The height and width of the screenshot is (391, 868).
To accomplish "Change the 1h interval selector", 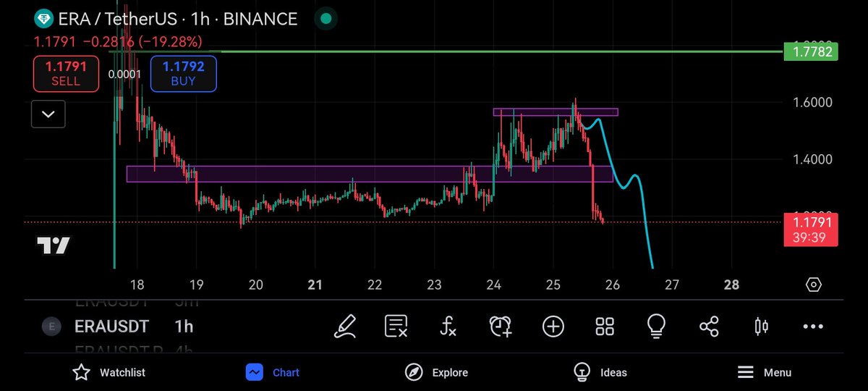I will pos(184,327).
